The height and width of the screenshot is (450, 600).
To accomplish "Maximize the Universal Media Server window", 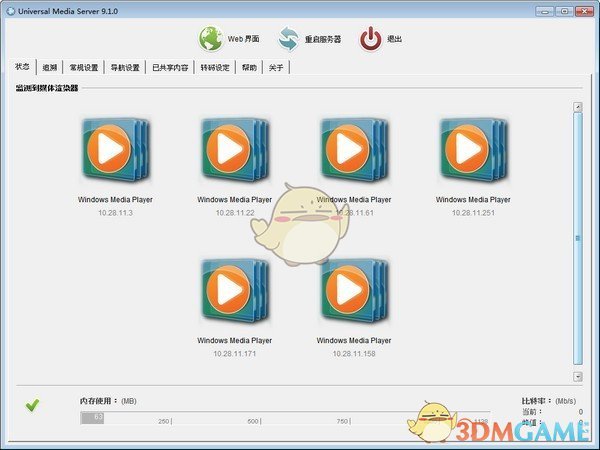I will 564,11.
